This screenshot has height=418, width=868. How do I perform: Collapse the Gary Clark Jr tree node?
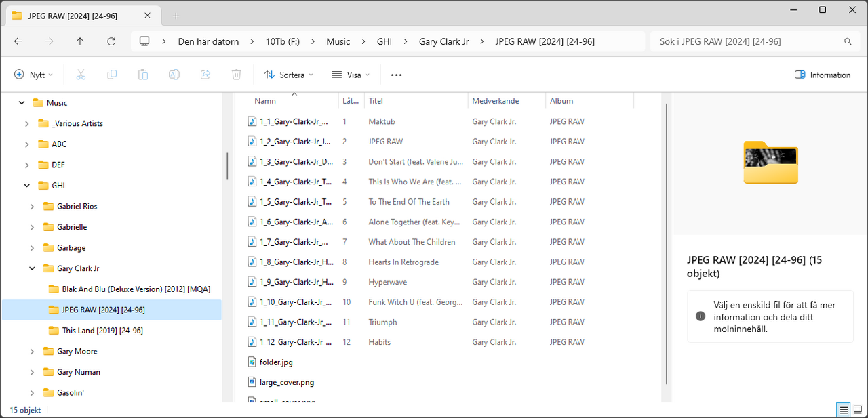pyautogui.click(x=32, y=268)
